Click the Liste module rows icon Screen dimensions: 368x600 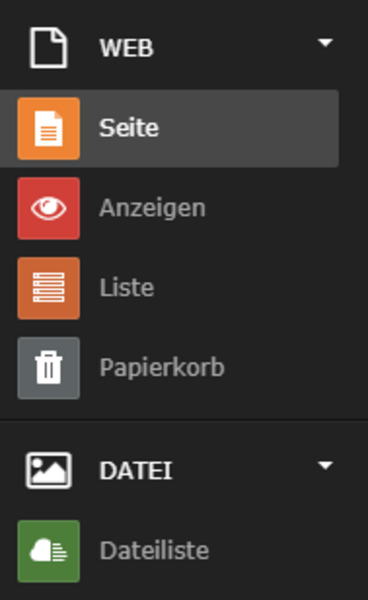tap(49, 288)
